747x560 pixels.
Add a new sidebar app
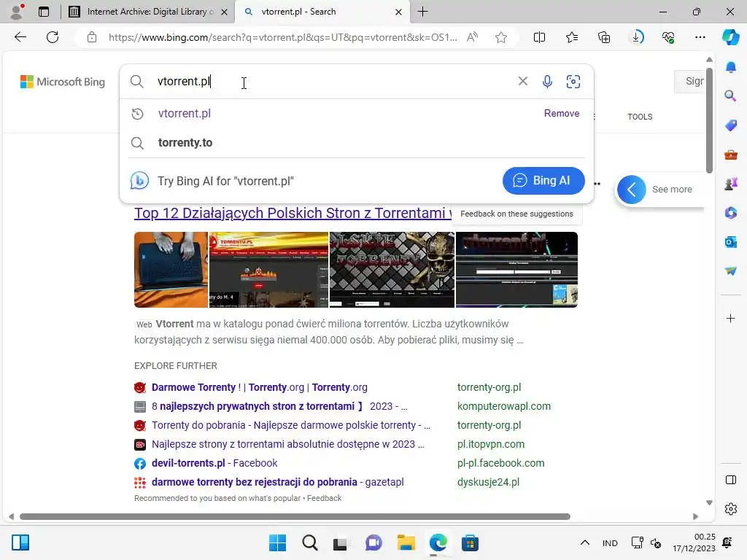(731, 318)
